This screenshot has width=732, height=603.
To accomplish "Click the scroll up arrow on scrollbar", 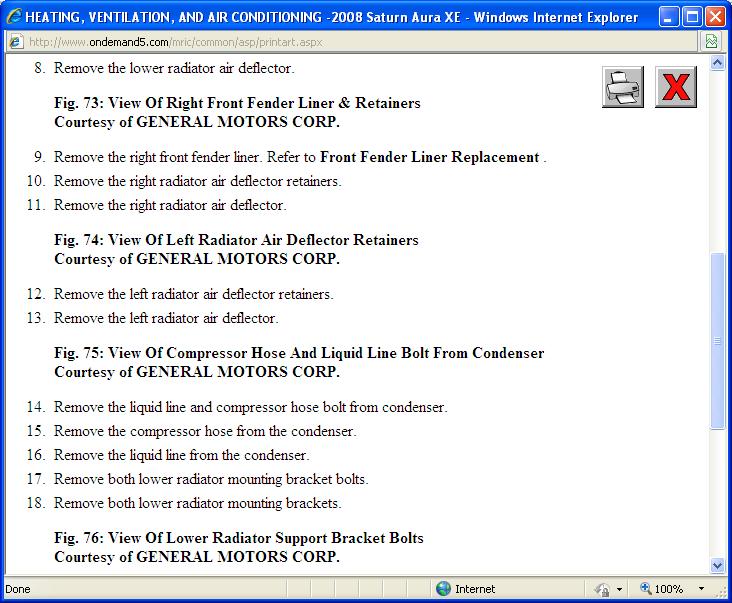I will (718, 62).
